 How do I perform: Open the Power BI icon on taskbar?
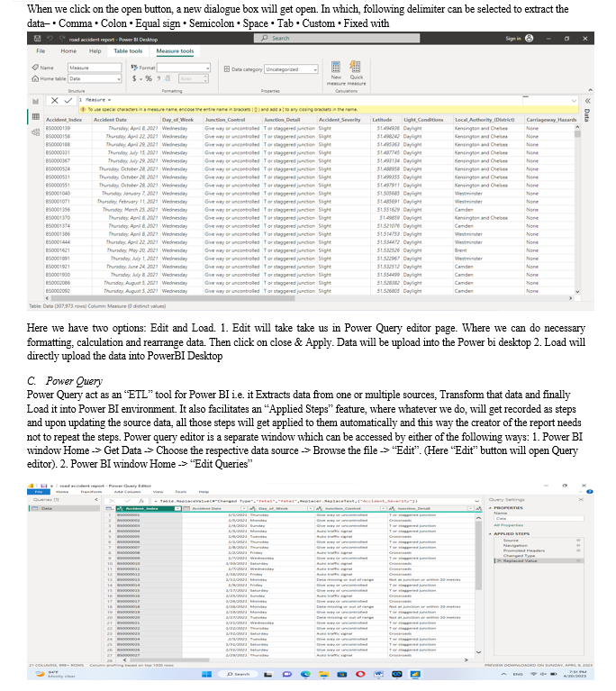(x=415, y=674)
